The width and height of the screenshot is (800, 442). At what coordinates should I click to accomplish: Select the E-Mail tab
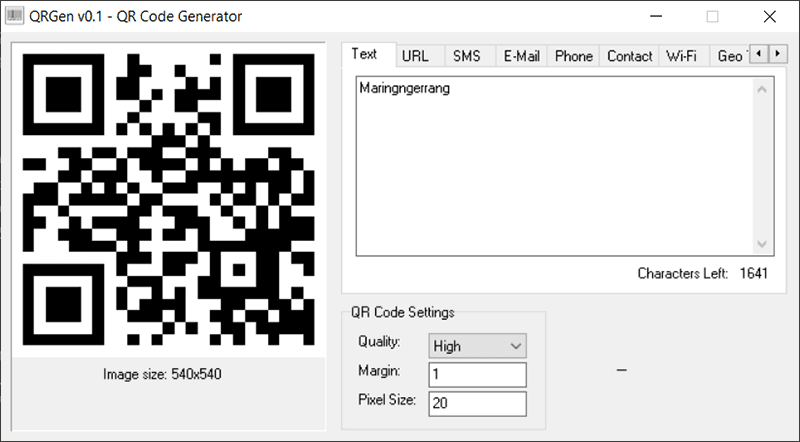pyautogui.click(x=521, y=56)
